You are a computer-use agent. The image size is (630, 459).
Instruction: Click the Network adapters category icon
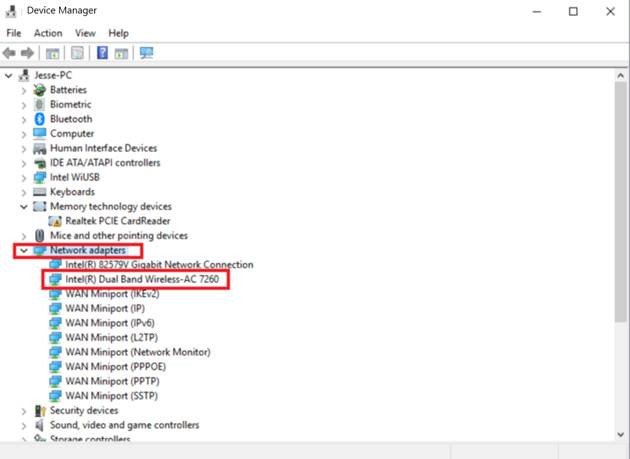[39, 250]
